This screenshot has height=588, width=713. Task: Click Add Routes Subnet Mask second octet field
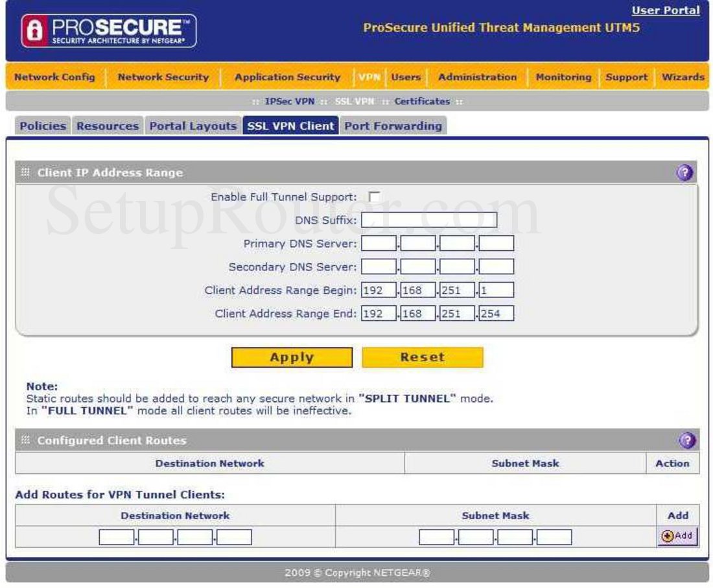click(476, 537)
